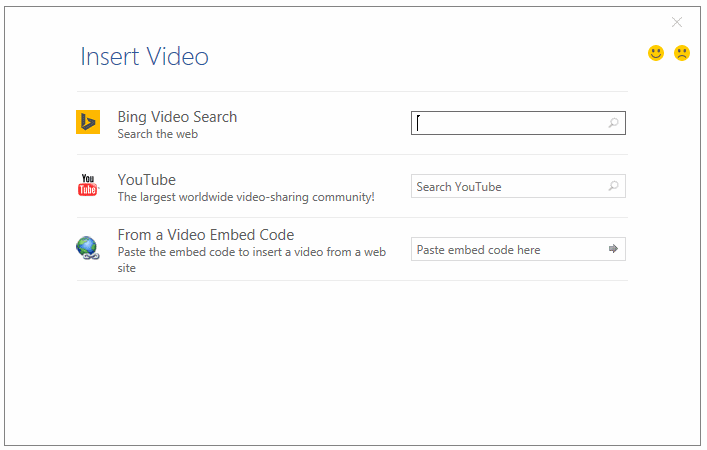Click the YouTube option title
Image resolution: width=707 pixels, height=450 pixels.
[146, 180]
